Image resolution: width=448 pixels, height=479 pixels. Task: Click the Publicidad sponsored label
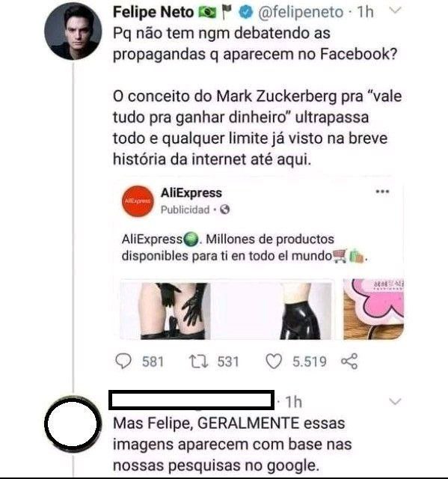click(x=185, y=210)
